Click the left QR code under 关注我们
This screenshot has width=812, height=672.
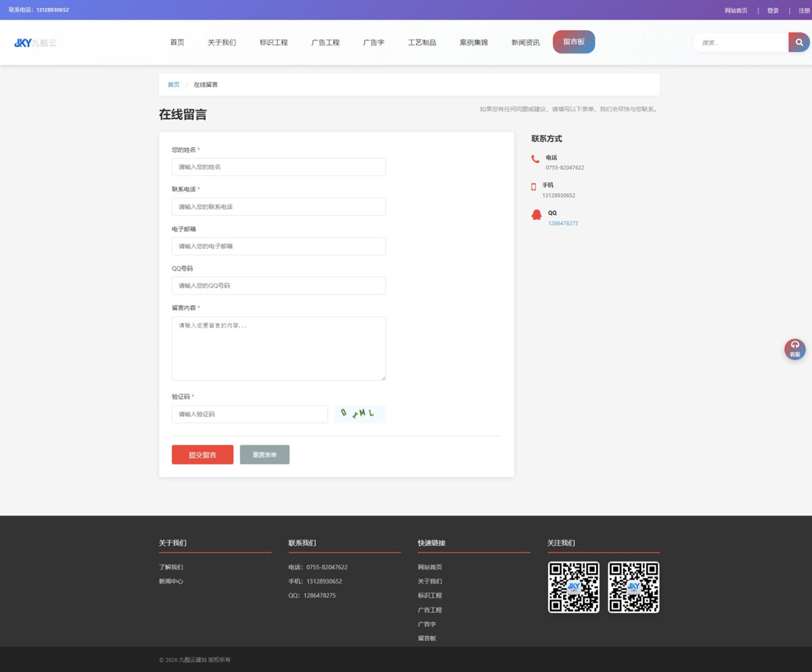[x=573, y=587]
